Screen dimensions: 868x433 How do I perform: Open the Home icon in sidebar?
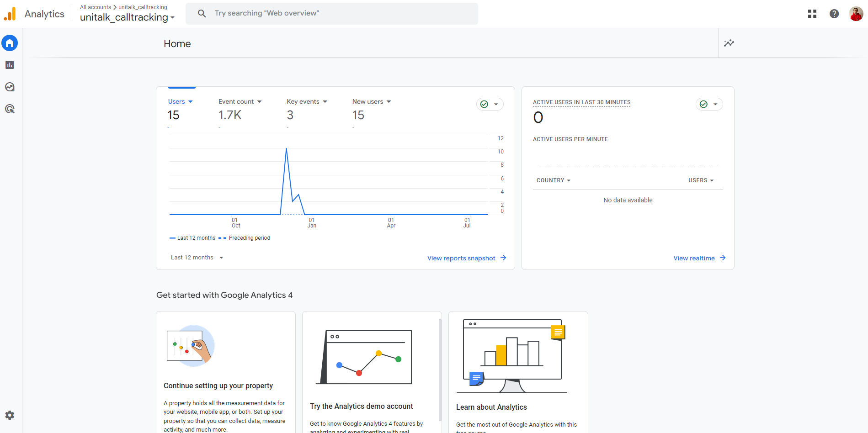click(10, 43)
